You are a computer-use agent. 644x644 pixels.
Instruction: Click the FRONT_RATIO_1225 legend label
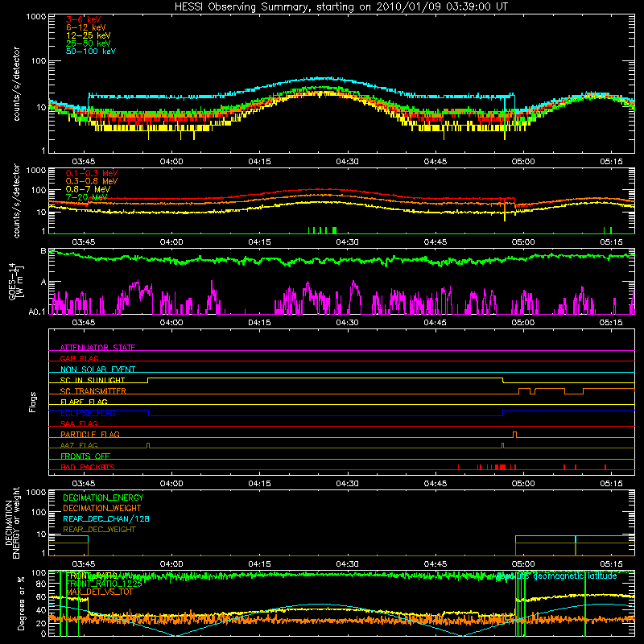pos(104,584)
